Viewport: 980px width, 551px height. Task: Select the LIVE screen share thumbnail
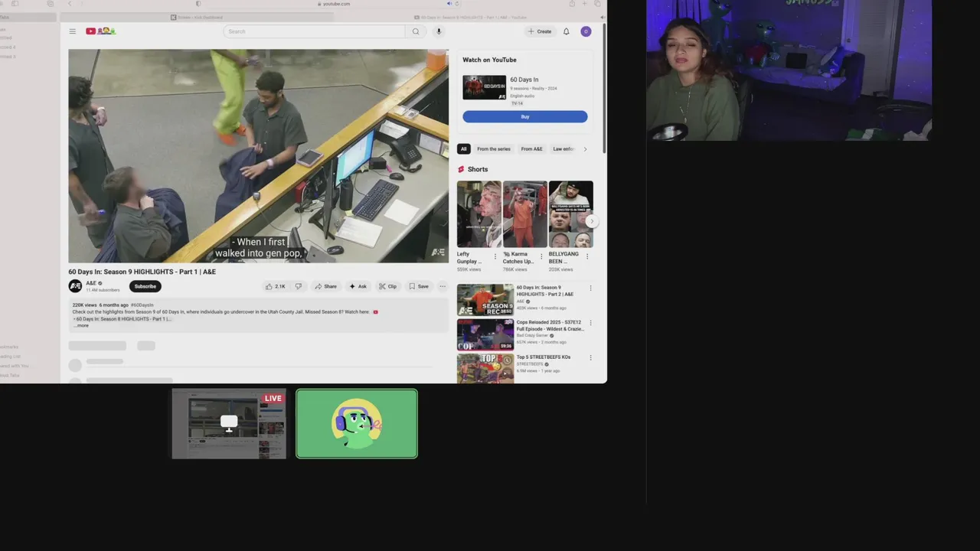click(229, 424)
